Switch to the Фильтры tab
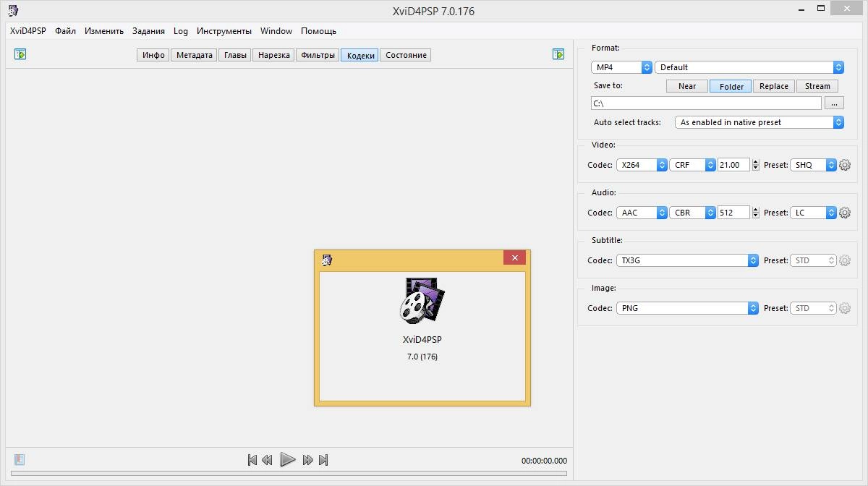868x486 pixels. coord(318,55)
